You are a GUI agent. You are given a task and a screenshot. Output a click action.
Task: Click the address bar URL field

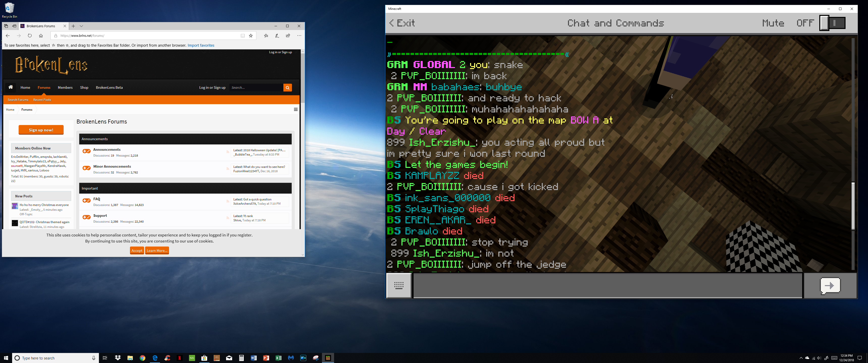(145, 36)
